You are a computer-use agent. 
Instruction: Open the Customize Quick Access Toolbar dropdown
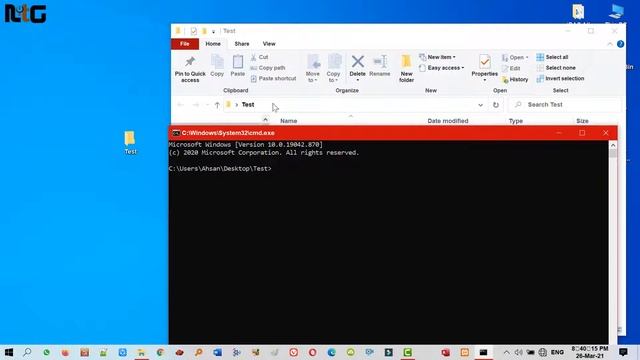(x=213, y=31)
